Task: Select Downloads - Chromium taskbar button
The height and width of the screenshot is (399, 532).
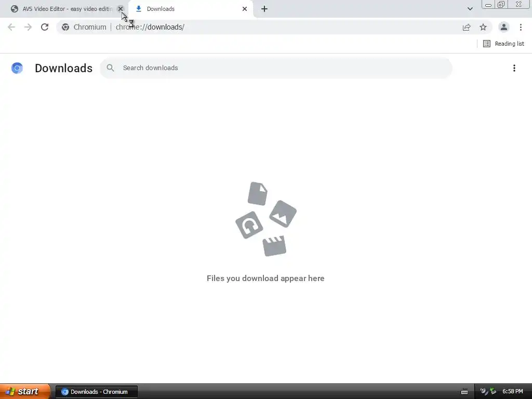Action: click(96, 392)
